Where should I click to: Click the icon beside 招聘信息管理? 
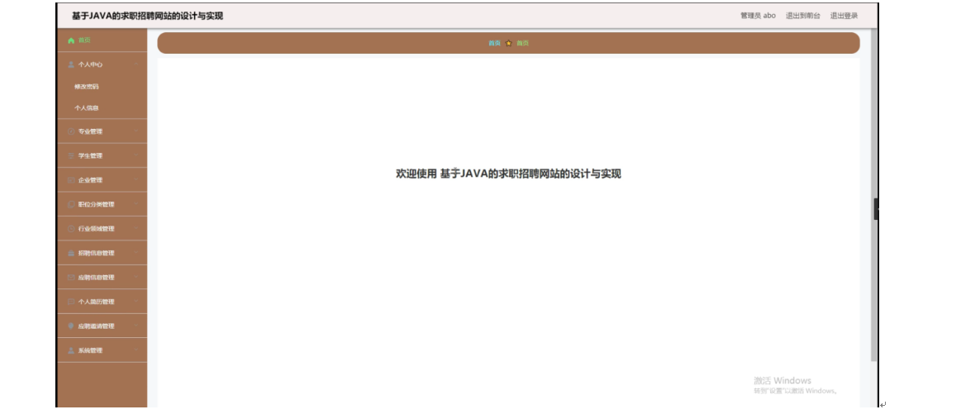tap(71, 253)
